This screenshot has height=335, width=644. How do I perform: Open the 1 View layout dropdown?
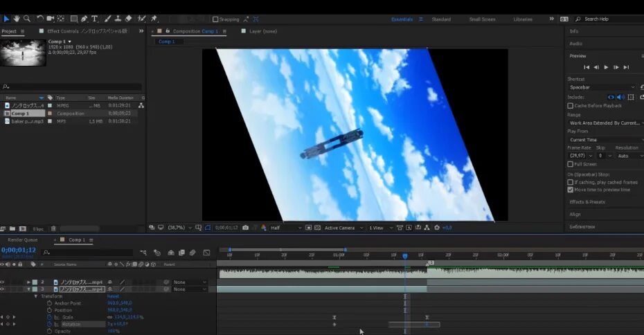point(381,228)
